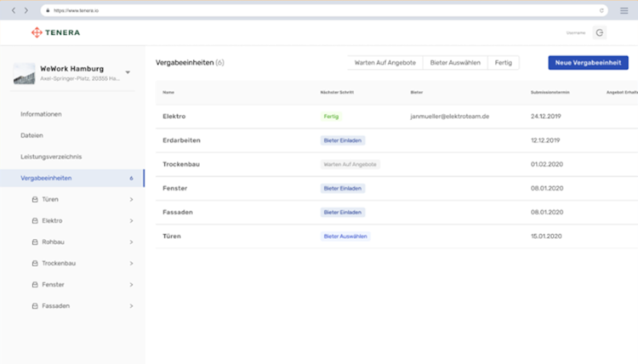The width and height of the screenshot is (638, 364).
Task: Reload the page with the refresh icon
Action: pyautogui.click(x=602, y=10)
